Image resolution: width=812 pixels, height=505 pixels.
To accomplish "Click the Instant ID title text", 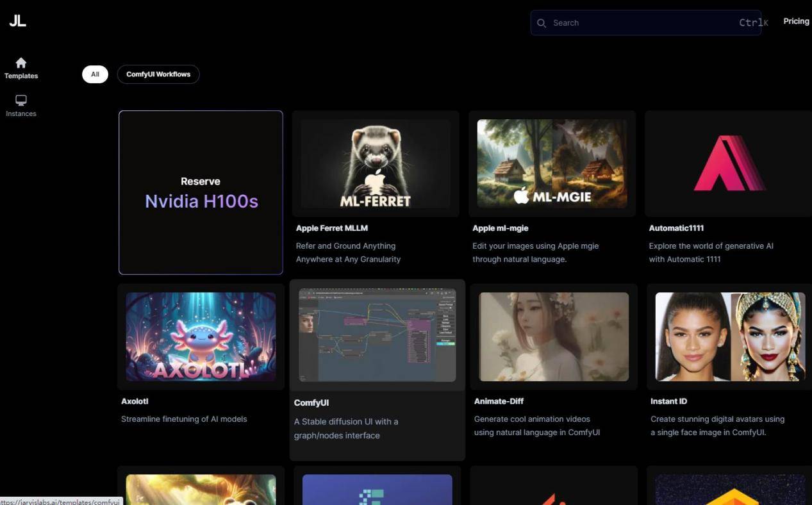I will click(x=668, y=401).
